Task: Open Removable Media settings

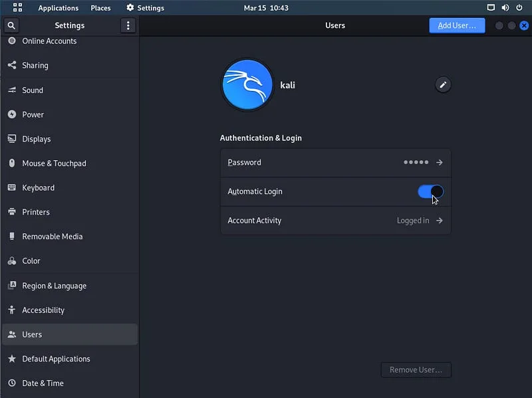Action: [13, 236]
